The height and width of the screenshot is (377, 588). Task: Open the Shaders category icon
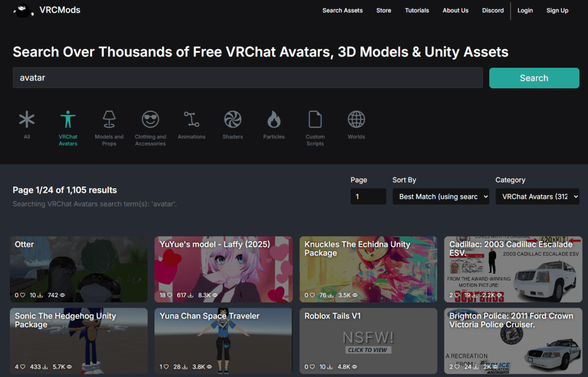pos(233,120)
